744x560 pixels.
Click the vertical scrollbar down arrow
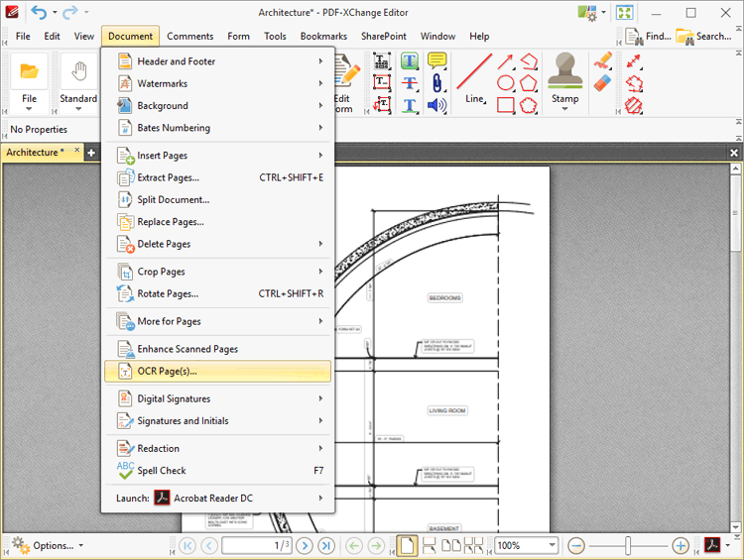(x=735, y=527)
